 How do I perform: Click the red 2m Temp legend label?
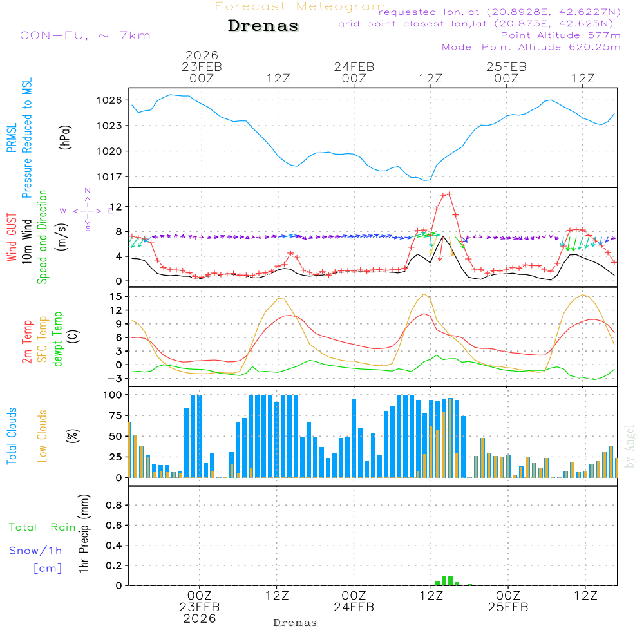coord(28,341)
